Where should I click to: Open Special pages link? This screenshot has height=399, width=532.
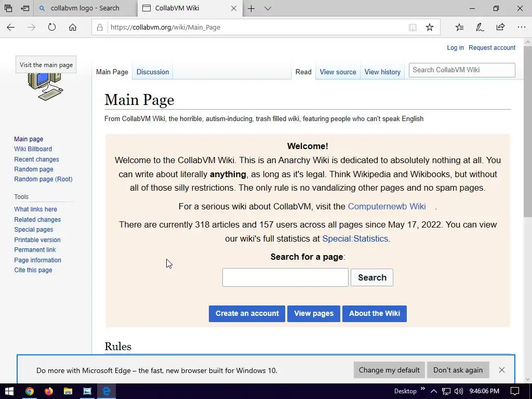[34, 229]
